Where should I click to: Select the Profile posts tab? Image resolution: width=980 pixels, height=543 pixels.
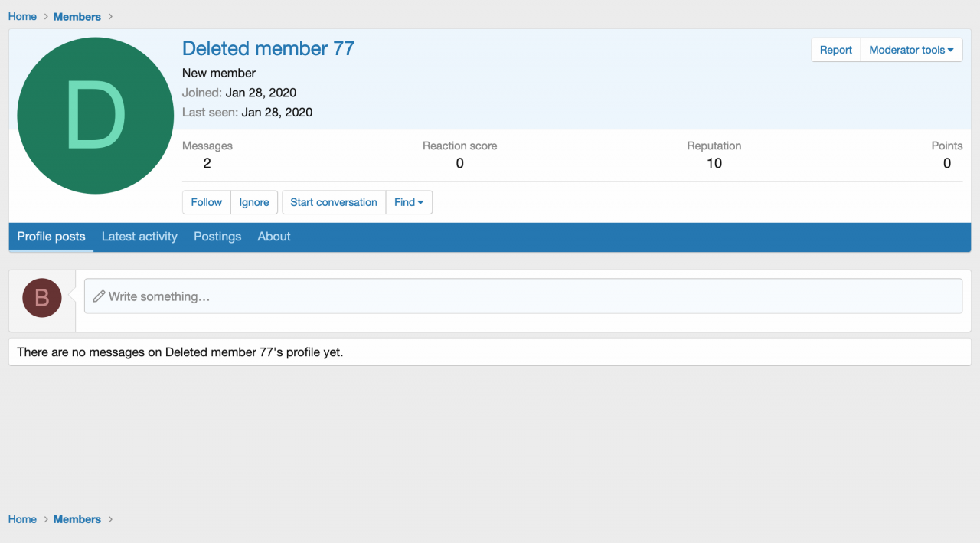51,237
